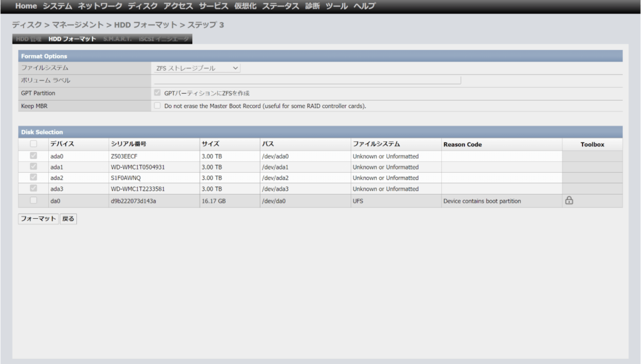Open the ステータス menu

[x=281, y=6]
